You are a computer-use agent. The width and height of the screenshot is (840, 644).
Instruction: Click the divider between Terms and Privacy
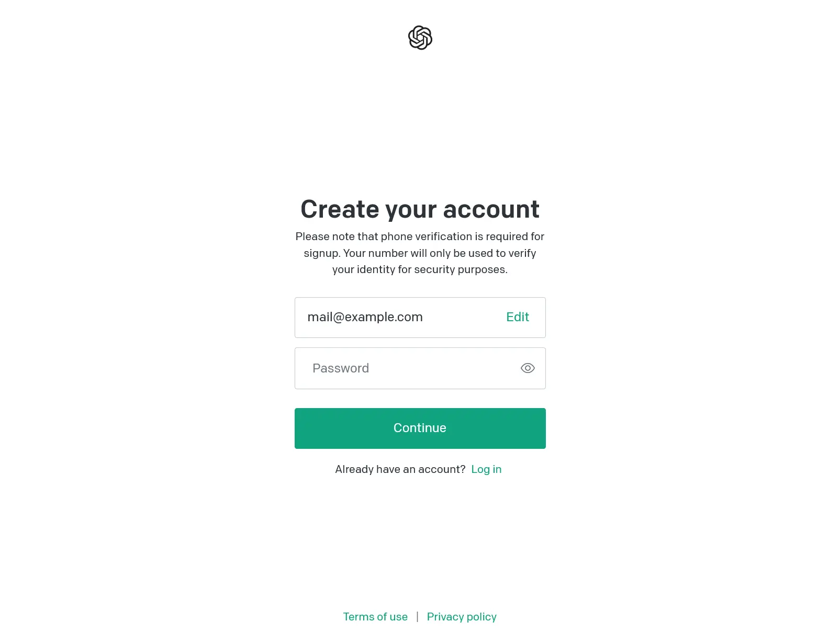[x=417, y=617]
